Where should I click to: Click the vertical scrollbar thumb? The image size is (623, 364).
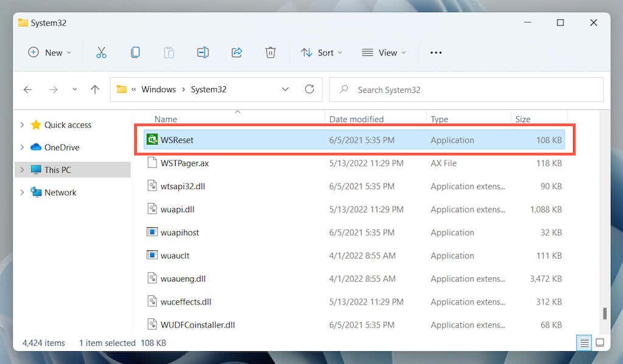(605, 313)
